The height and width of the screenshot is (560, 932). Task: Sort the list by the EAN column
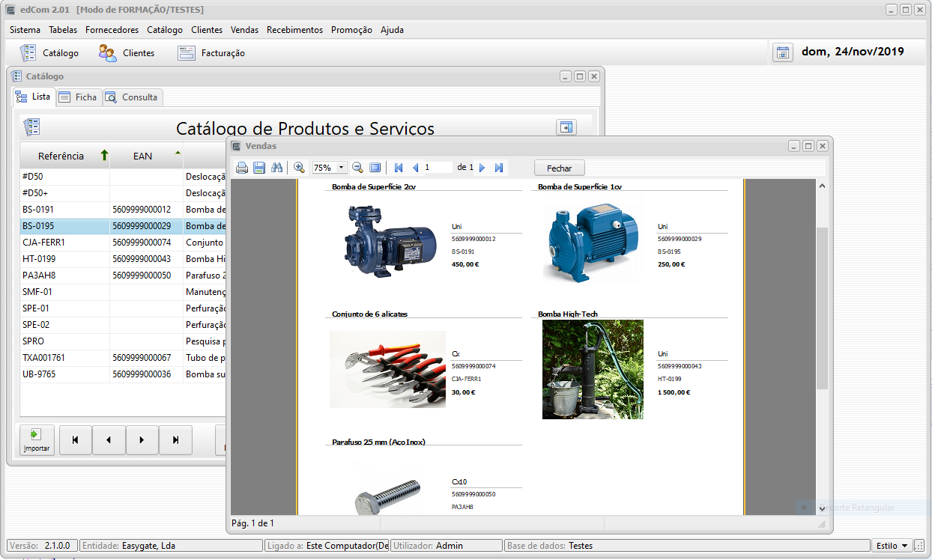coord(146,156)
